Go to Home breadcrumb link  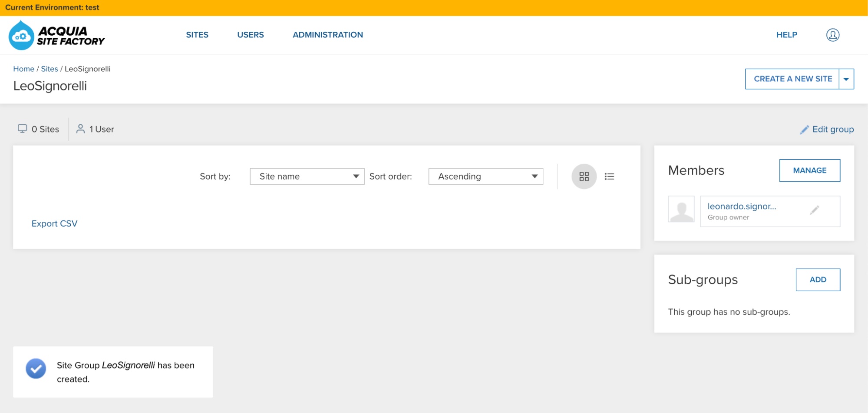pos(23,69)
